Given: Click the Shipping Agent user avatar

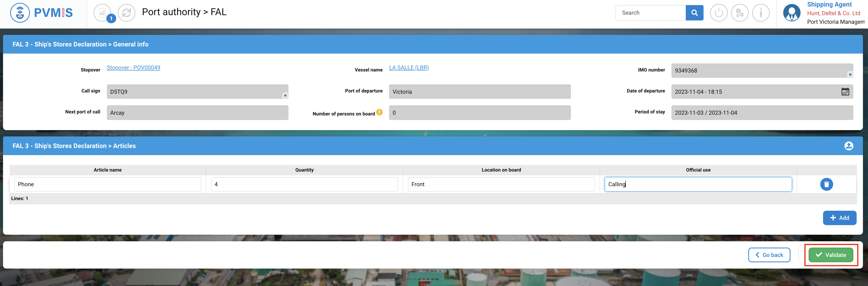Looking at the screenshot, I should point(791,13).
